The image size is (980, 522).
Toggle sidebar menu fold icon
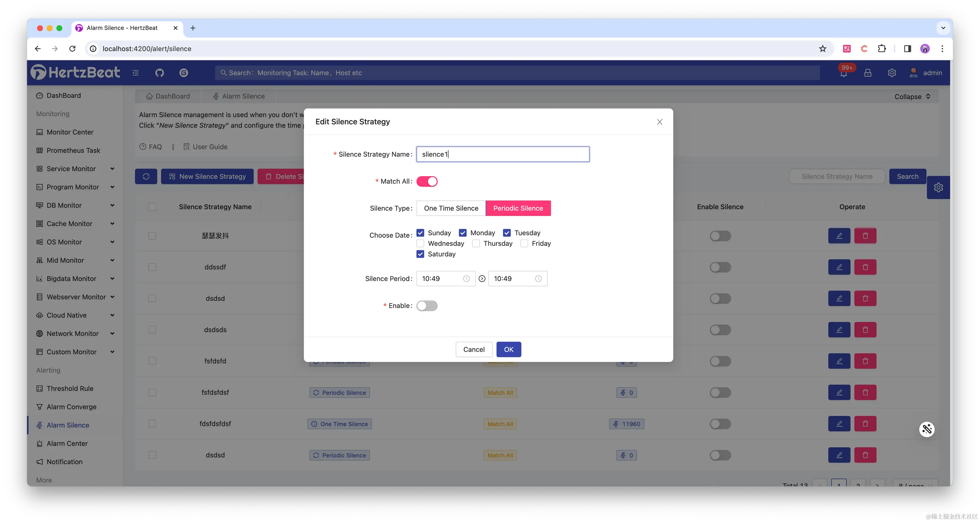click(x=135, y=73)
